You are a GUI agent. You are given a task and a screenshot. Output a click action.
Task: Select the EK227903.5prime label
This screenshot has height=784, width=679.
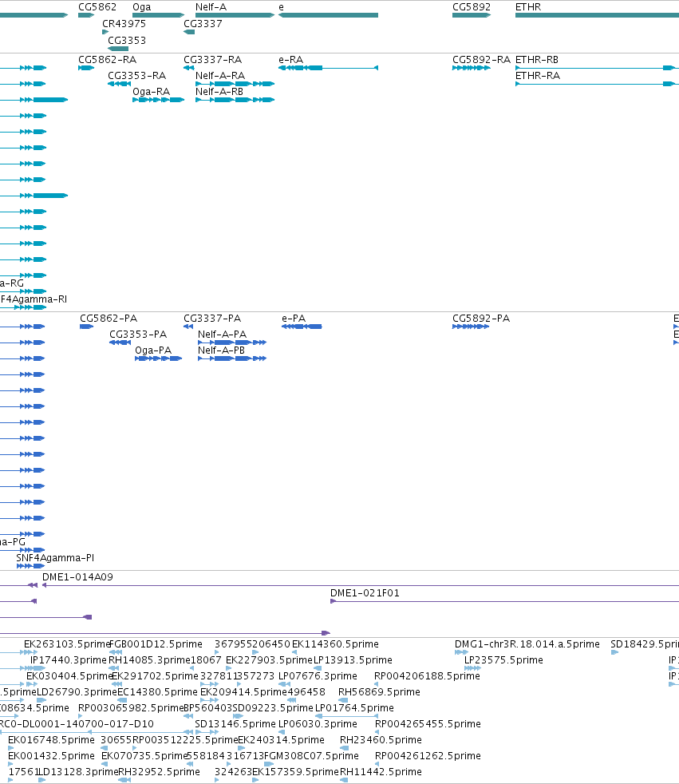click(x=269, y=660)
